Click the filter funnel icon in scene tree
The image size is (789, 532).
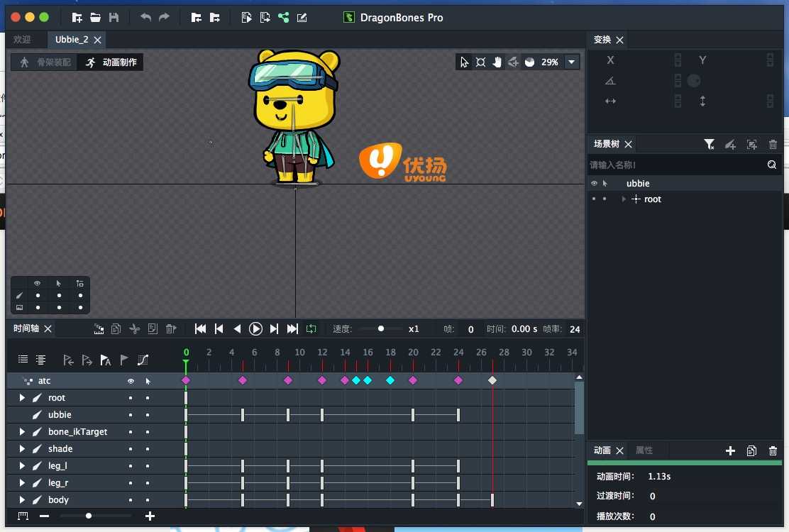(709, 145)
